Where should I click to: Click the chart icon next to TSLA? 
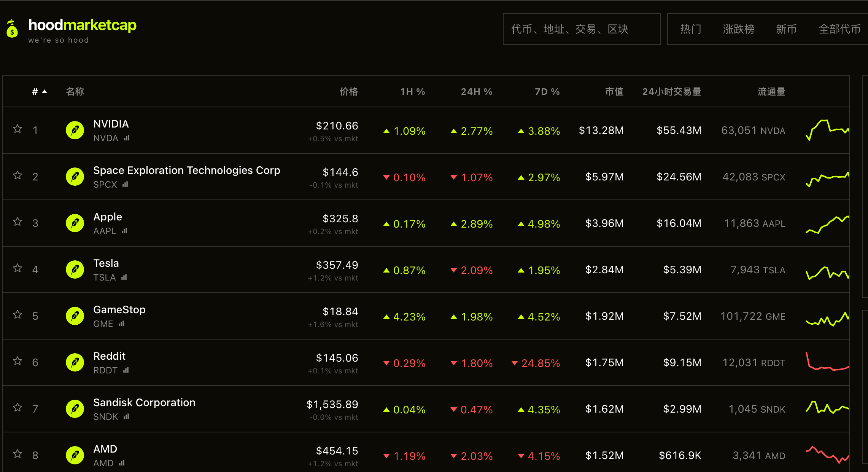[x=124, y=277]
